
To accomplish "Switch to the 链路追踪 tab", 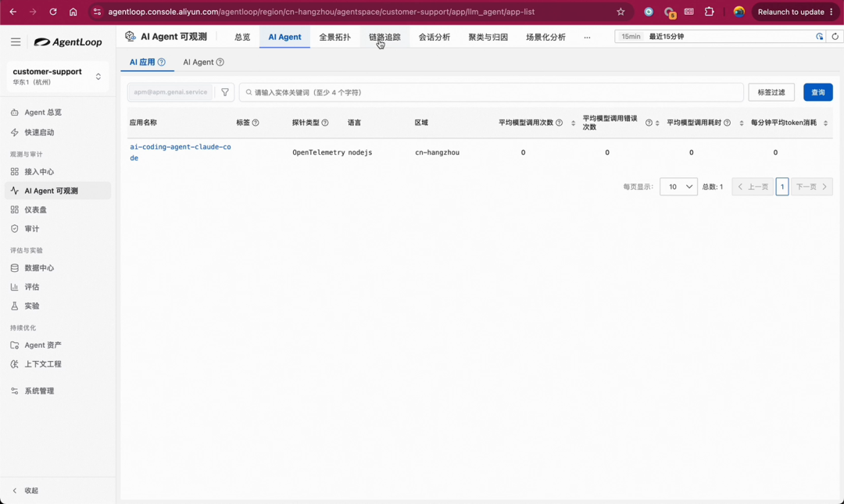I will [x=384, y=38].
